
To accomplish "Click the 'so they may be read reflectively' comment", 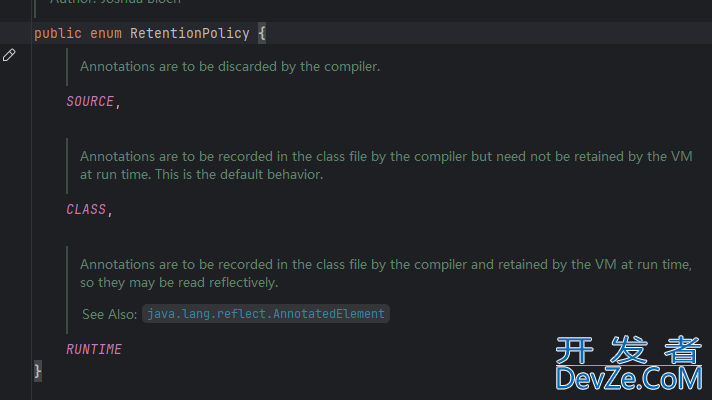I will (179, 282).
